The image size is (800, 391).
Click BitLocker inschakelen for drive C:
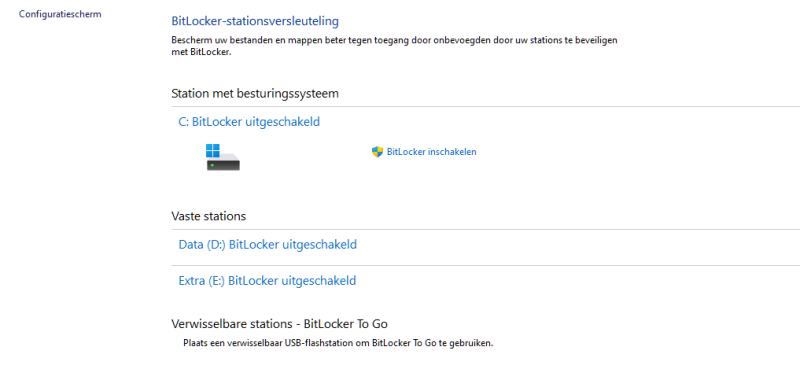(431, 152)
